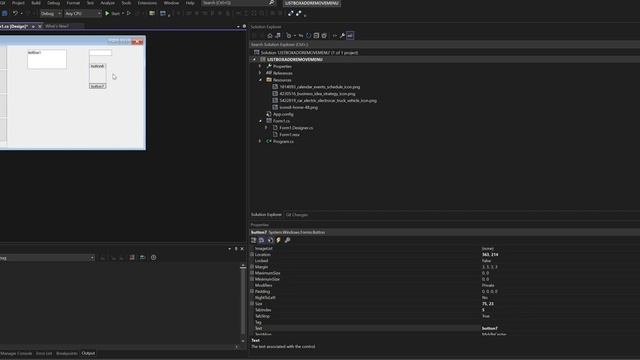Image resolution: width=640 pixels, height=360 pixels.
Task: Click the Undo arrow in the toolbar
Action: click(x=15, y=13)
